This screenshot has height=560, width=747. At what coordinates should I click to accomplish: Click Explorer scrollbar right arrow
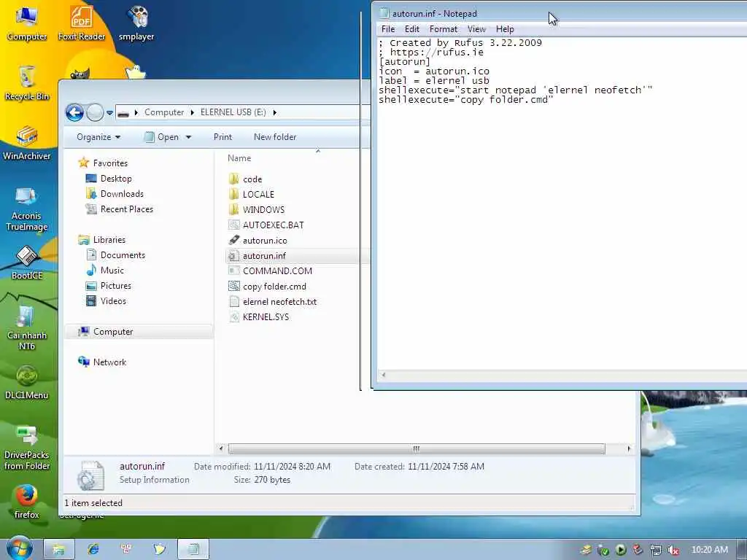point(629,448)
